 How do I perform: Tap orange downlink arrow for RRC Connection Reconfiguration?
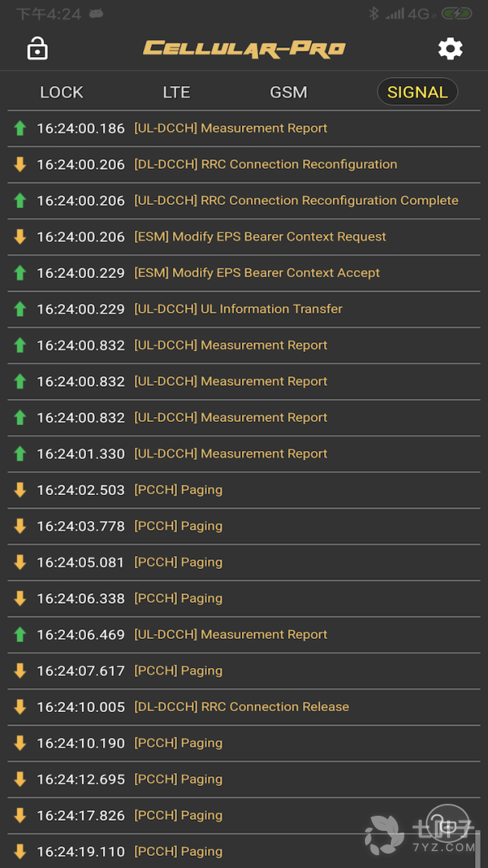click(x=20, y=165)
